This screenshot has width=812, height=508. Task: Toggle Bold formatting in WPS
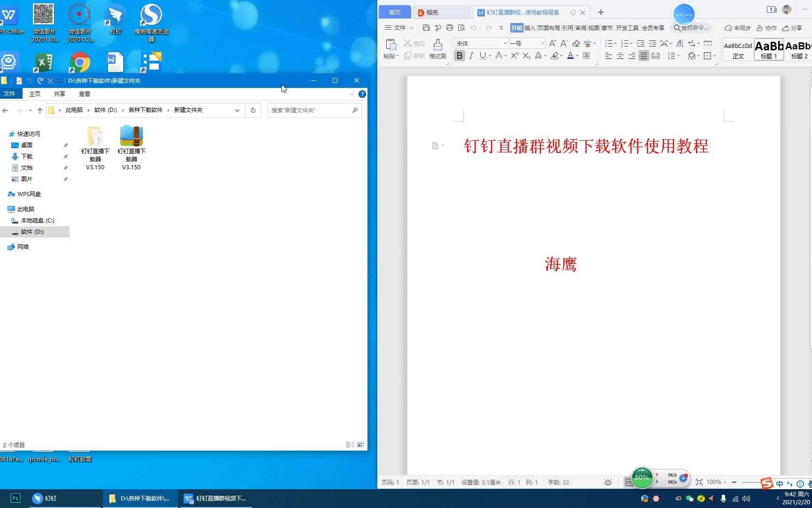pos(460,56)
